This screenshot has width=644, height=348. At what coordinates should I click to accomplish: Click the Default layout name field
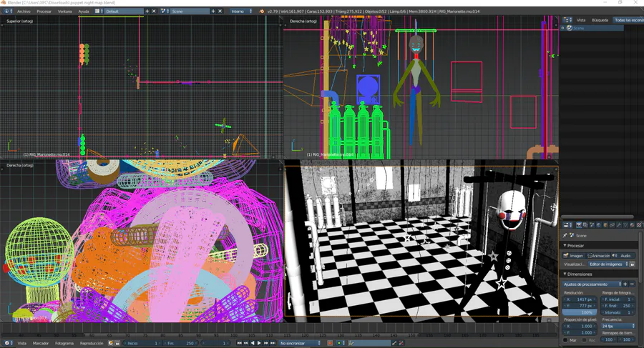(x=124, y=11)
